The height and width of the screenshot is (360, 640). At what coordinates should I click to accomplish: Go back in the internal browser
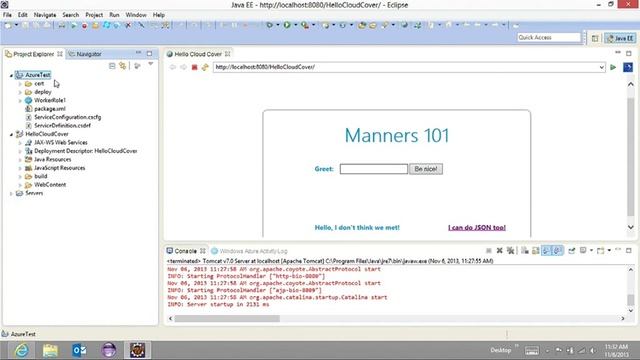(173, 67)
